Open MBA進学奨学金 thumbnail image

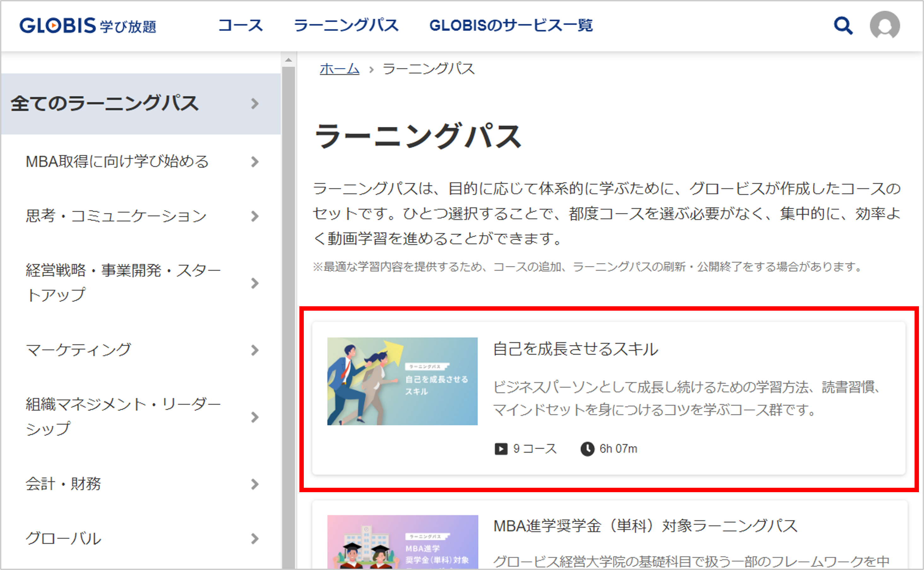[402, 542]
